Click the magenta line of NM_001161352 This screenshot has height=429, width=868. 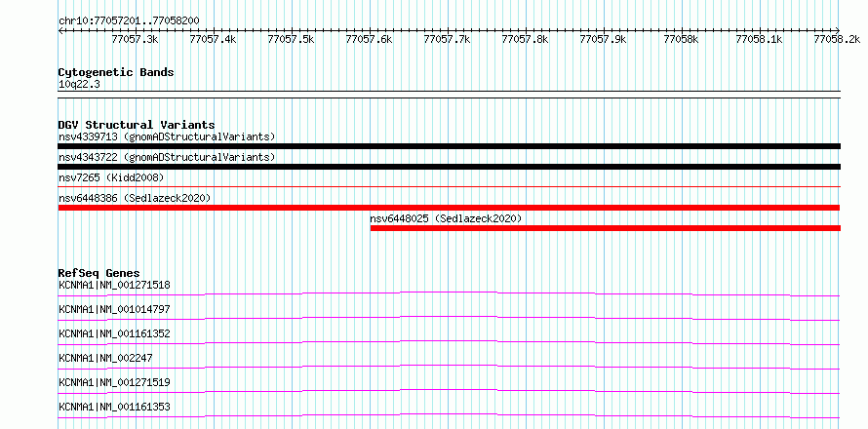pyautogui.click(x=450, y=342)
